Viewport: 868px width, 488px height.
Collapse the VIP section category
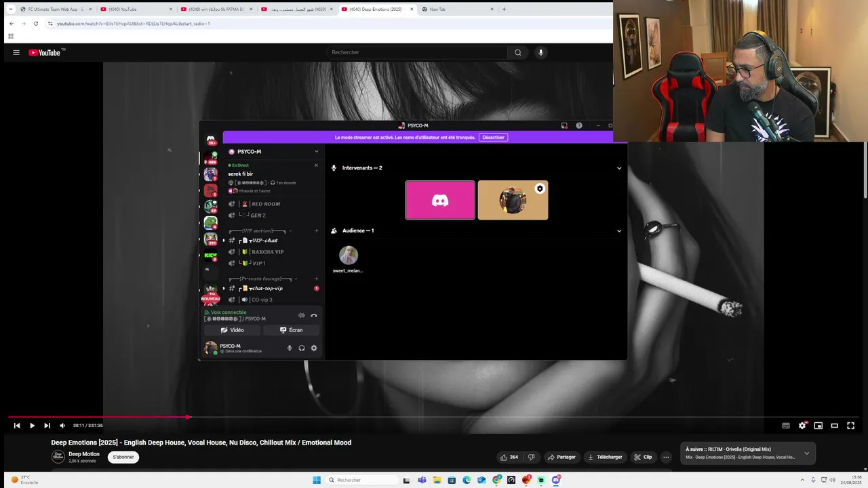260,231
